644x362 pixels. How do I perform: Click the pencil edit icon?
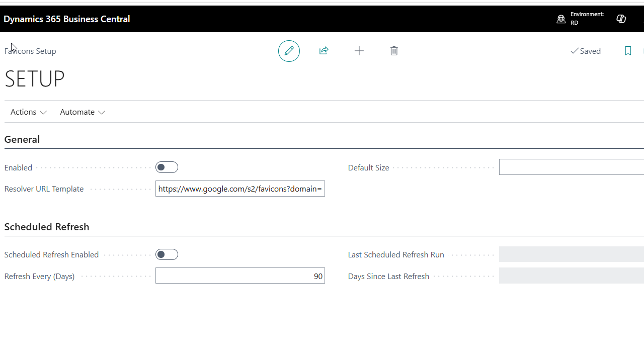click(289, 51)
